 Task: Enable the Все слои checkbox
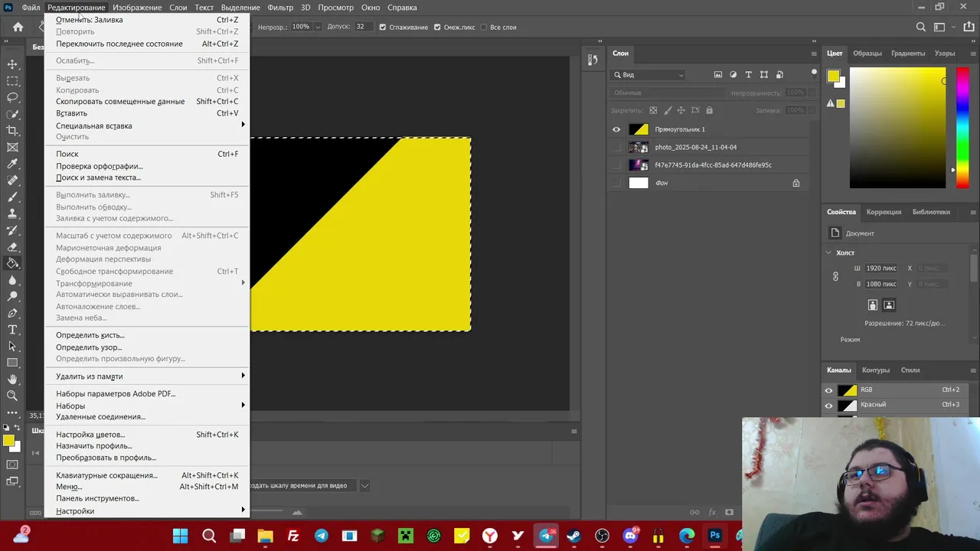click(x=483, y=27)
